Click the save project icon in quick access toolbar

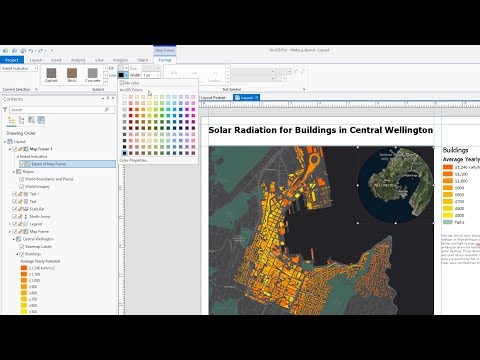pos(23,51)
